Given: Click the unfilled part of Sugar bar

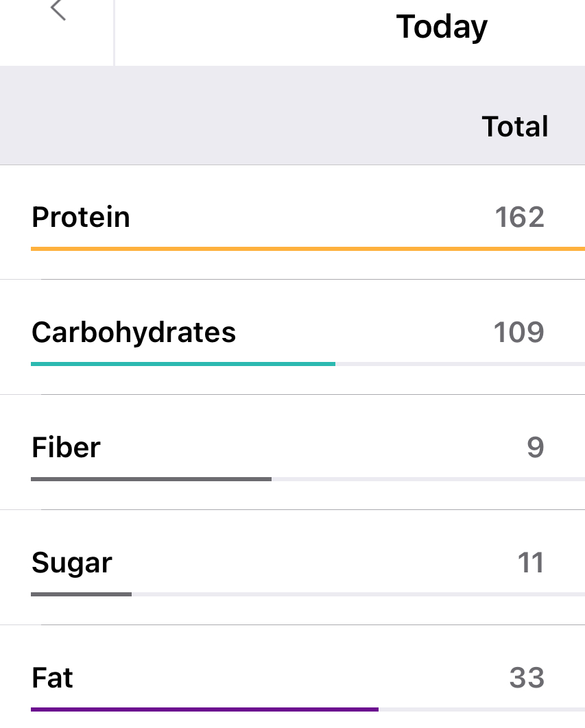Looking at the screenshot, I should coord(357,594).
